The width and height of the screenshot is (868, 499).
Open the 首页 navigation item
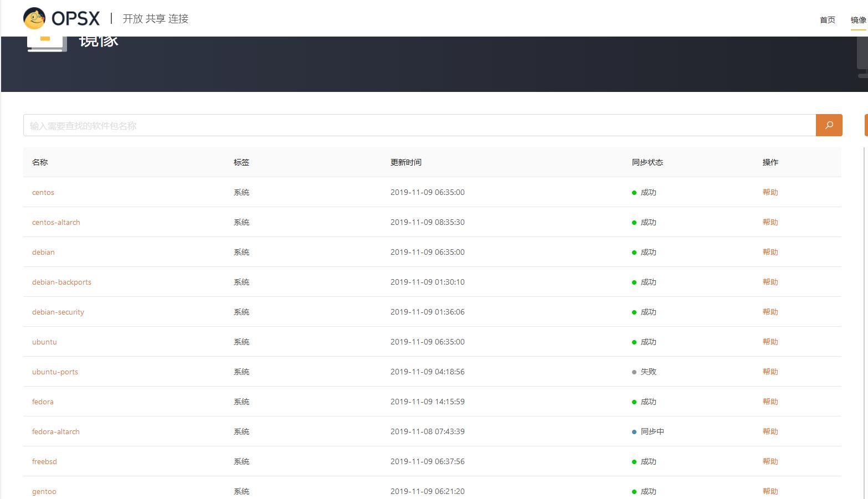(x=827, y=20)
